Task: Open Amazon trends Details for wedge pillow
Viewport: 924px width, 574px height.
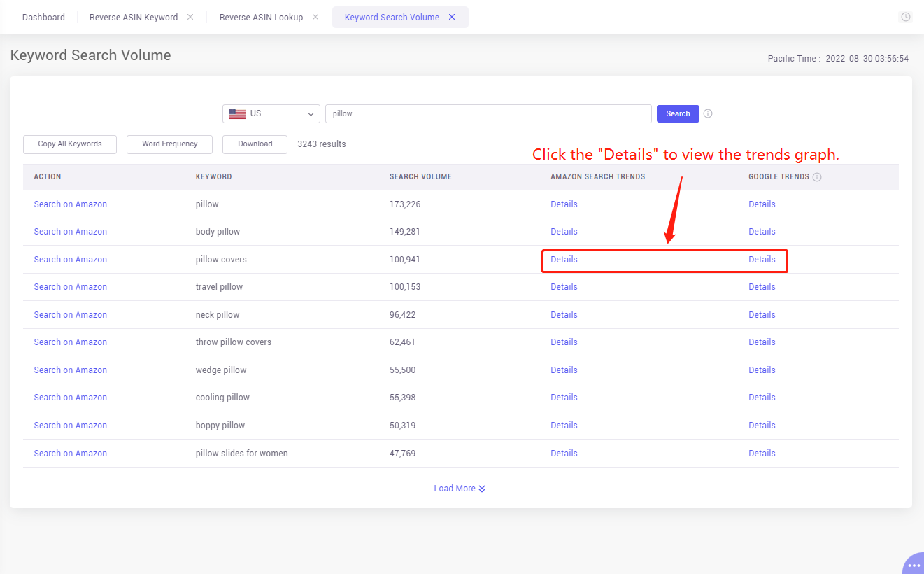Action: click(564, 370)
